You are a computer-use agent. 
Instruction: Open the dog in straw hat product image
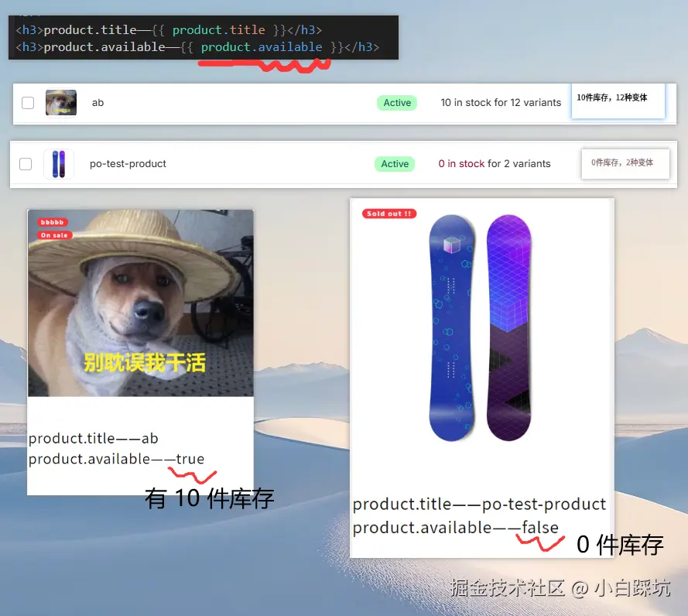(x=140, y=303)
